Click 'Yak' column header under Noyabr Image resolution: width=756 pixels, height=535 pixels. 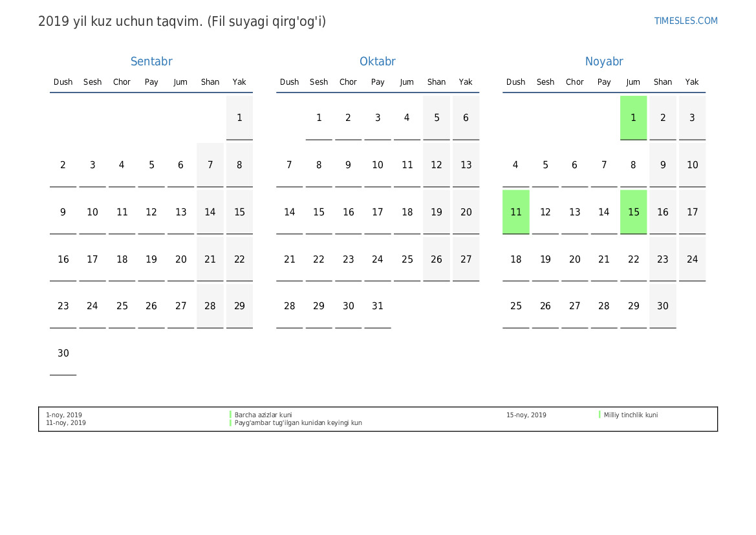[x=692, y=82]
